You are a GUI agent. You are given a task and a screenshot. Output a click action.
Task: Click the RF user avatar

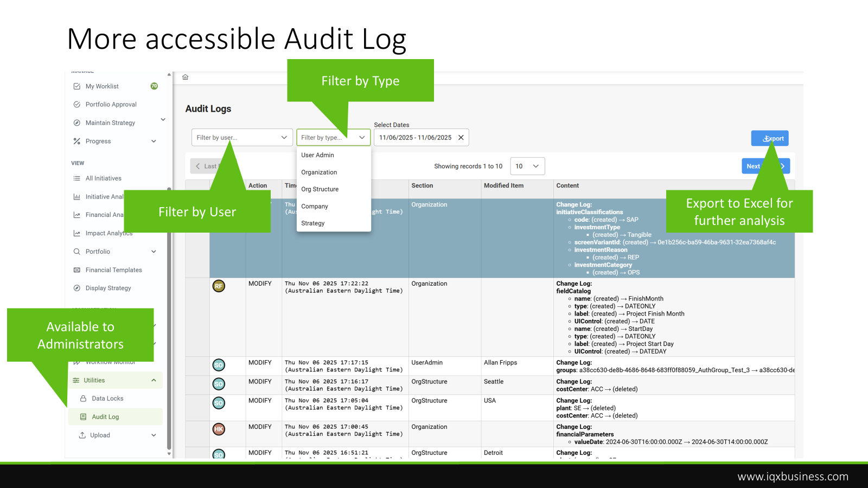(219, 286)
